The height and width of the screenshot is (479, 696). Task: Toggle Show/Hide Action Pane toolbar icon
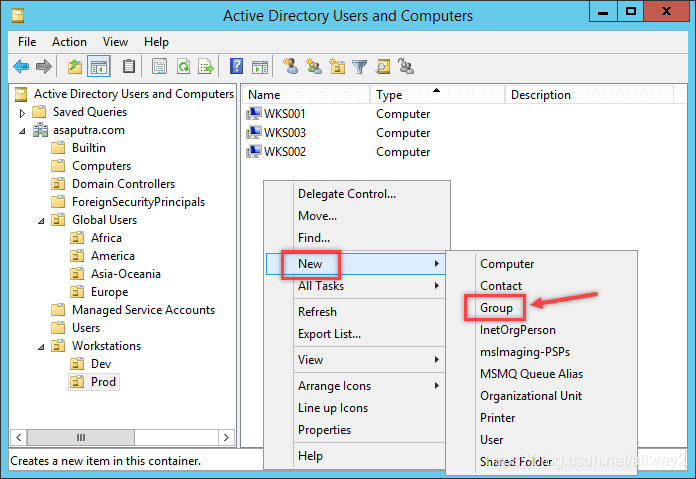point(260,67)
